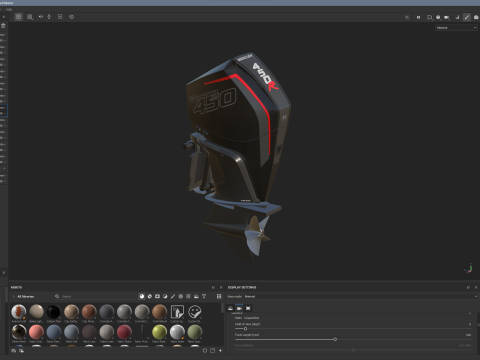
Task: Close the Assets panel
Action: click(x=221, y=287)
